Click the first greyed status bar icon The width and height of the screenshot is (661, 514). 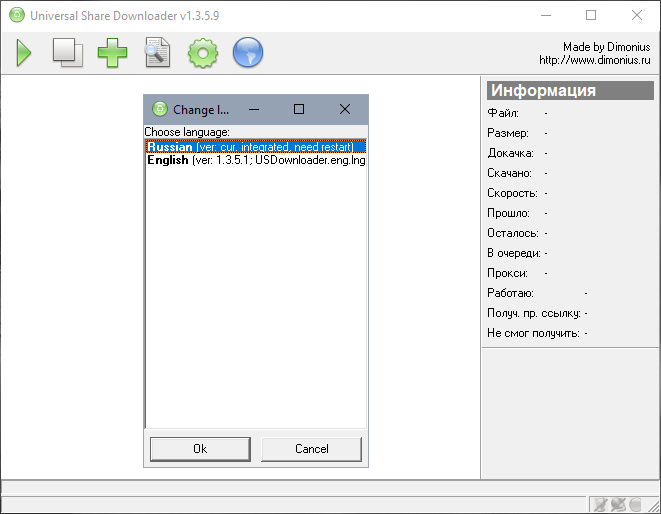[x=600, y=504]
